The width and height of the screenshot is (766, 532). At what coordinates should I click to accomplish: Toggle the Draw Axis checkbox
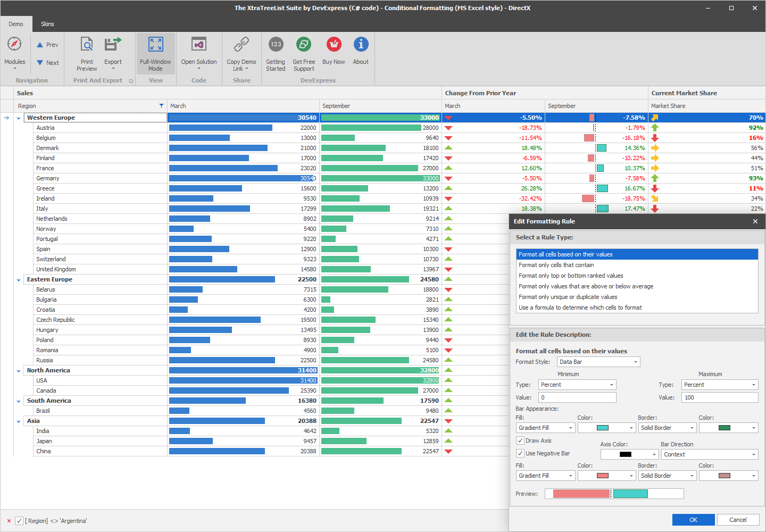tap(520, 440)
